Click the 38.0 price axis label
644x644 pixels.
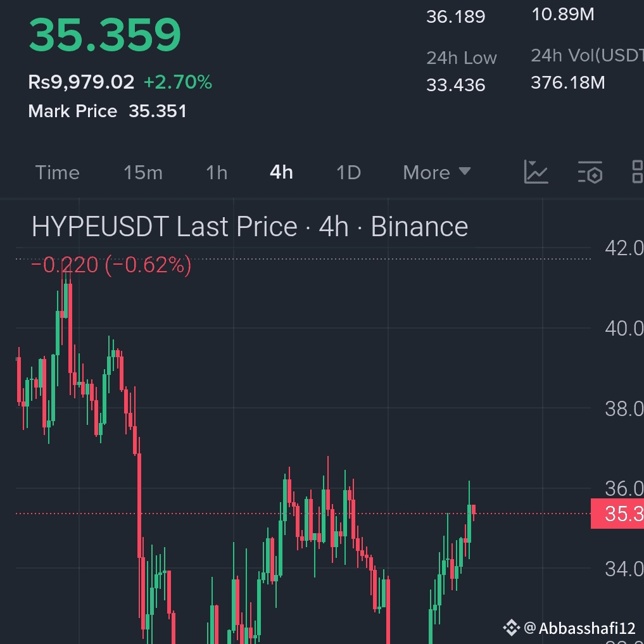tap(624, 408)
